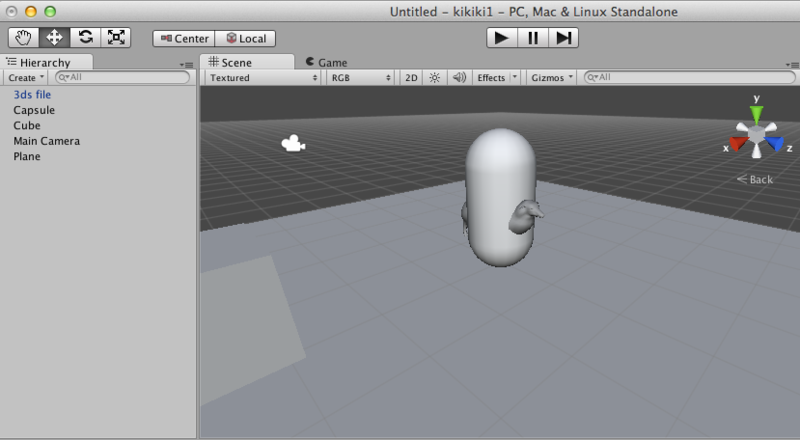The width and height of the screenshot is (800, 440).
Task: Open the Gizmos dropdown
Action: 551,78
